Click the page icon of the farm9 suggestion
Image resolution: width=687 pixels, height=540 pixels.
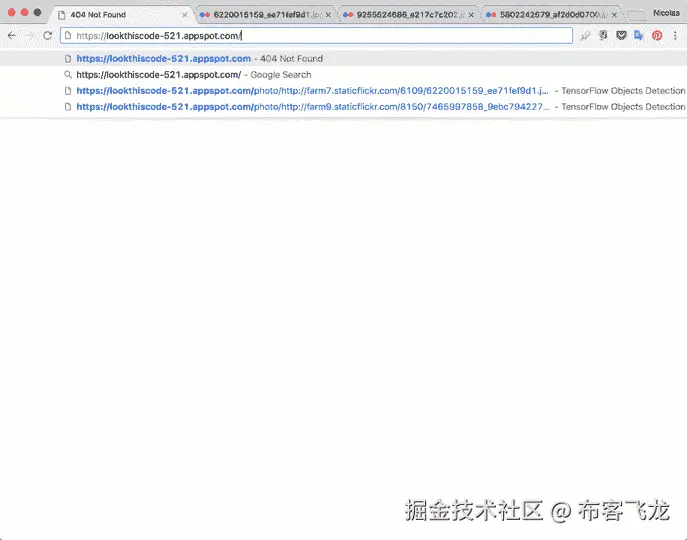click(x=68, y=107)
